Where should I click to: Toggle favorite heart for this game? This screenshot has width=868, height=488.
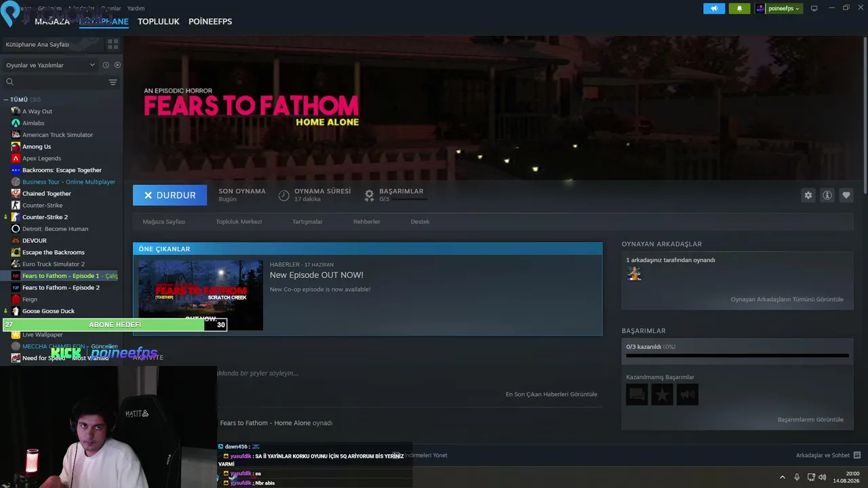pyautogui.click(x=846, y=195)
